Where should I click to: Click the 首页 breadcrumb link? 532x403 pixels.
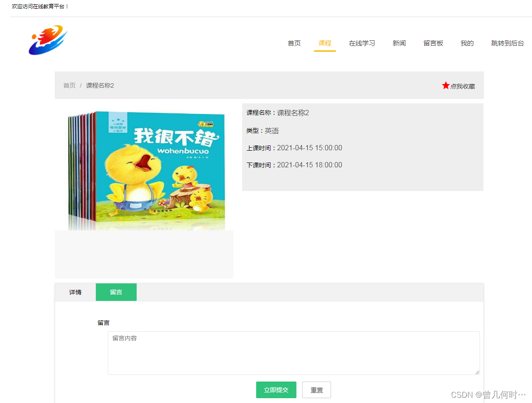pyautogui.click(x=69, y=85)
